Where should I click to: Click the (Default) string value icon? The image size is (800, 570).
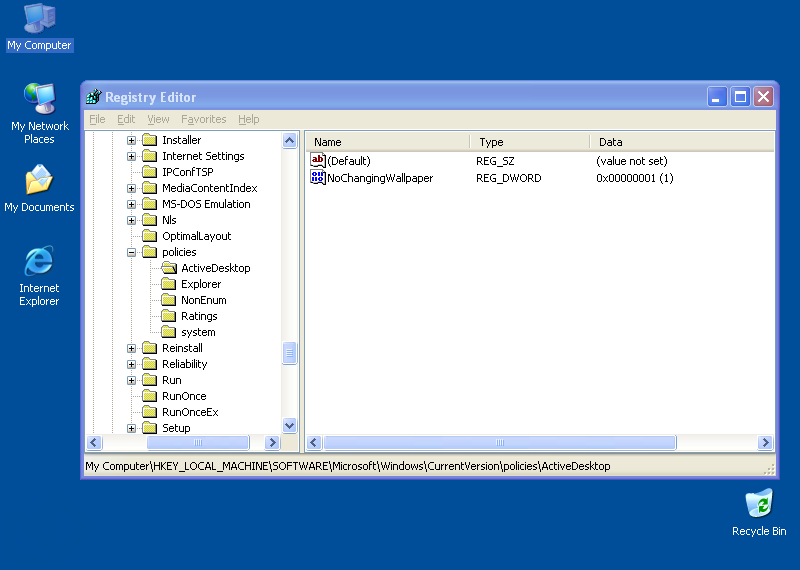tap(317, 161)
